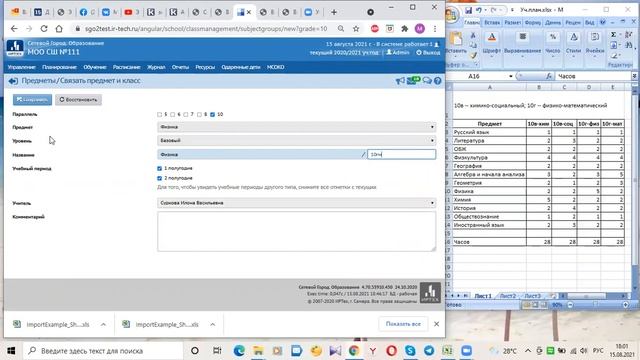This screenshot has height=360, width=640.
Task: Check parallel 6 checkbox
Action: click(x=173, y=115)
